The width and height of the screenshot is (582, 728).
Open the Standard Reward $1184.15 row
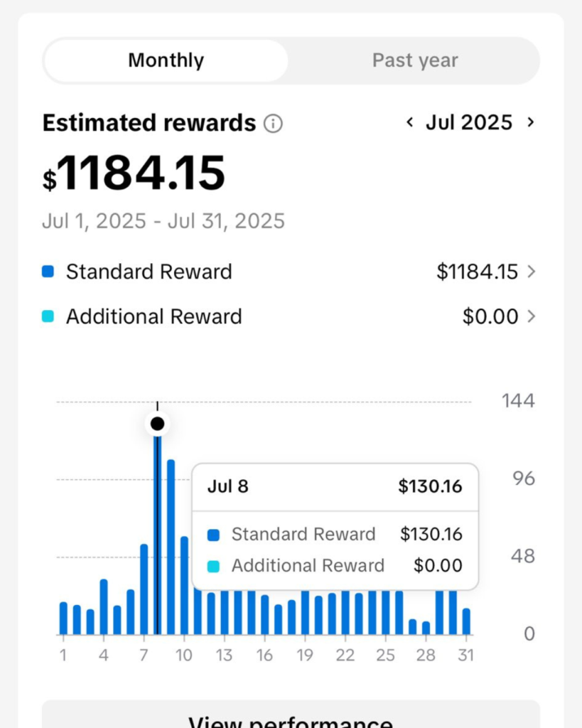point(284,272)
